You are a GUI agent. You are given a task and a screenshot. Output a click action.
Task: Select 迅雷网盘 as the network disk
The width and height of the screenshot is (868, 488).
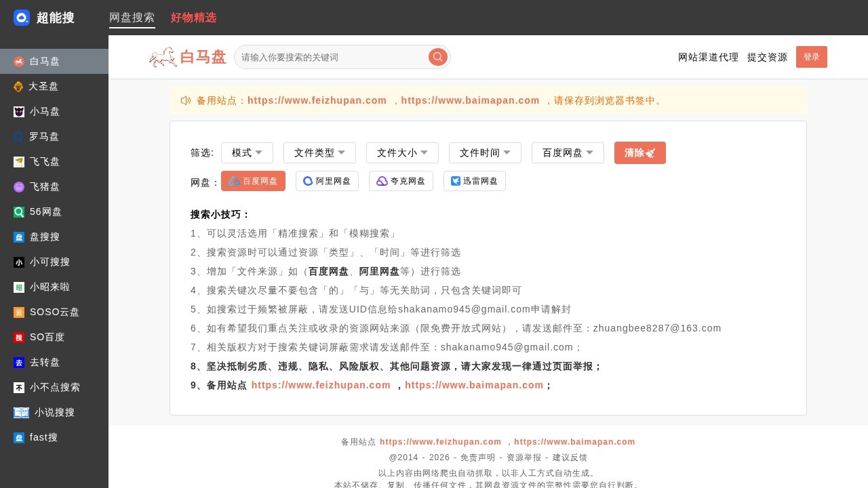pos(475,181)
